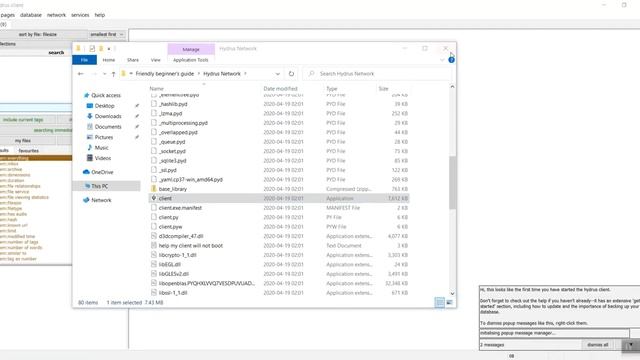Open the File tab in Explorer ribbon
640x360 pixels.
(x=84, y=60)
